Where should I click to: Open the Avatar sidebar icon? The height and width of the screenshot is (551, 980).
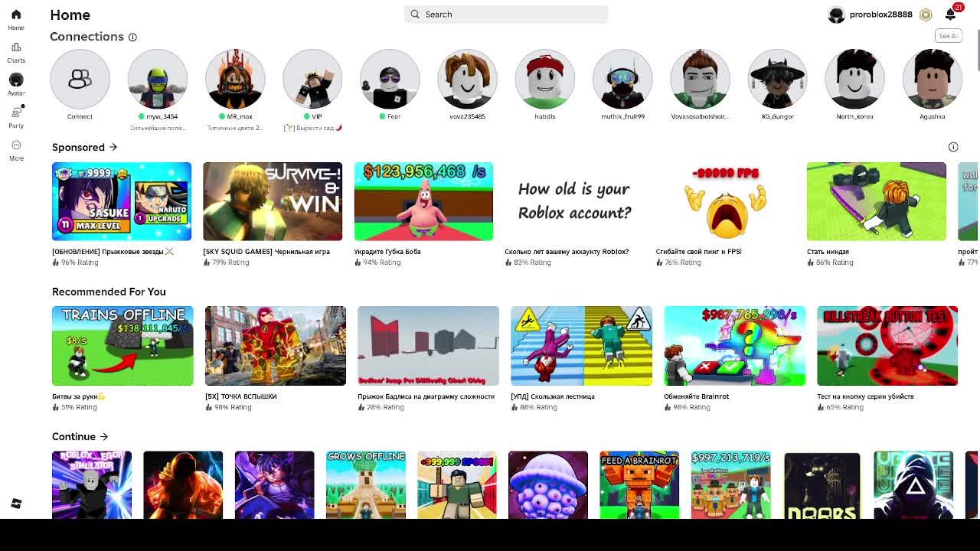16,80
